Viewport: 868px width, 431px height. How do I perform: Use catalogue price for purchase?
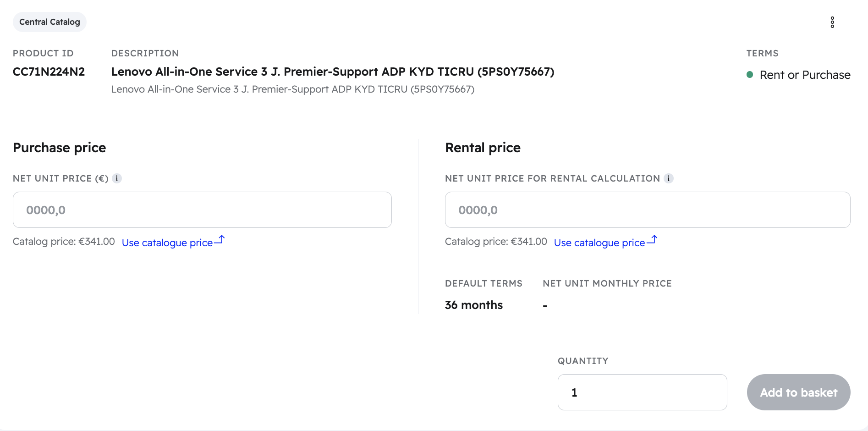pyautogui.click(x=167, y=243)
